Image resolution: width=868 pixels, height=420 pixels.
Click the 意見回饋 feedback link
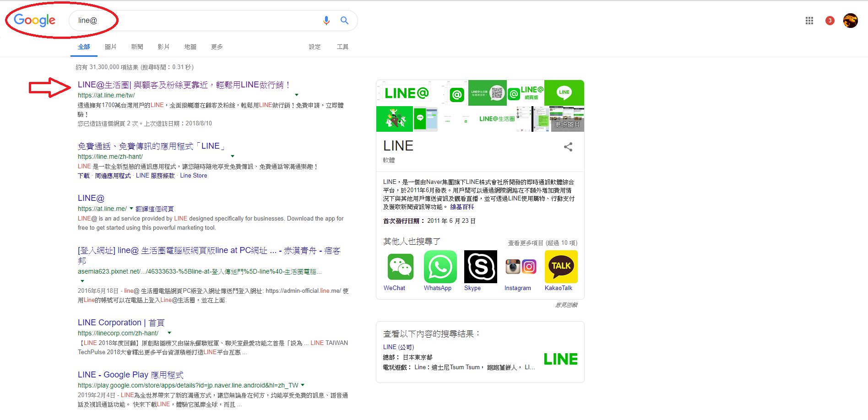(x=566, y=305)
